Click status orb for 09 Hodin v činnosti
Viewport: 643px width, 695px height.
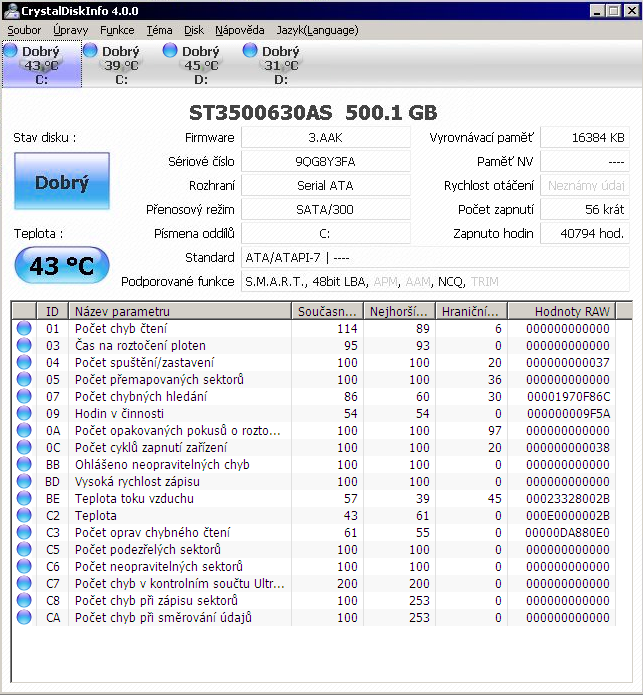pos(24,414)
